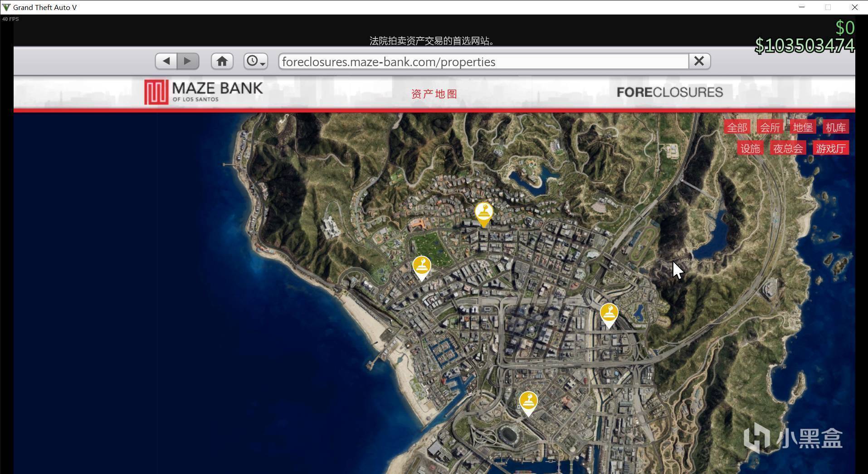
Task: Click the Grand Theft Auto V window icon
Action: [6, 7]
